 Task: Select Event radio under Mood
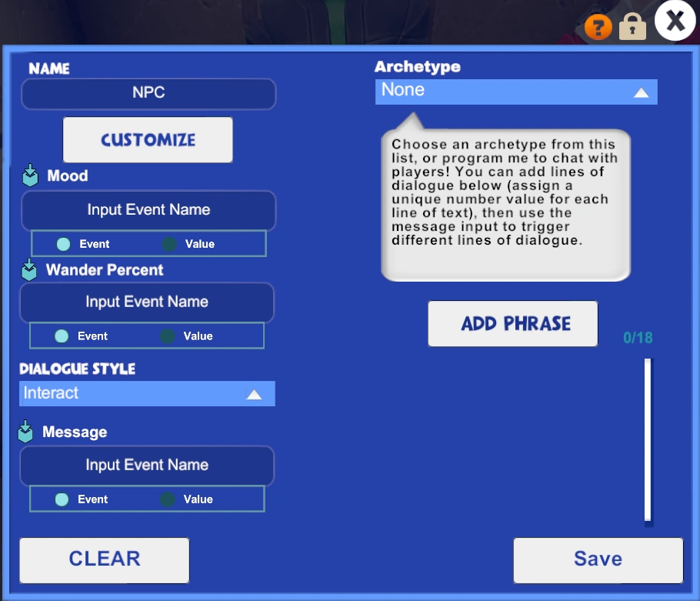point(63,244)
